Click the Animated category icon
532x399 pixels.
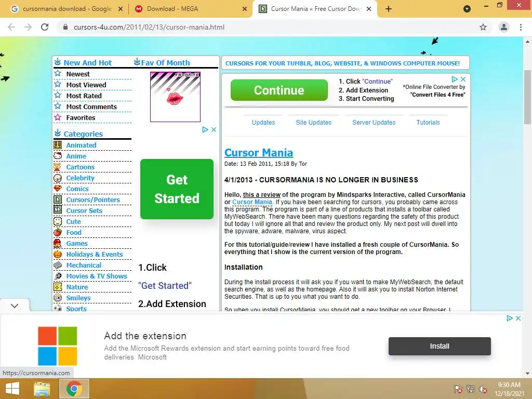[x=58, y=145]
